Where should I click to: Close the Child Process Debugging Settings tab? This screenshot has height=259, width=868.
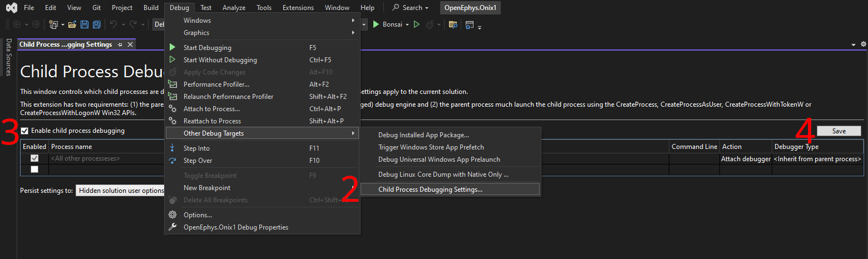click(x=130, y=44)
